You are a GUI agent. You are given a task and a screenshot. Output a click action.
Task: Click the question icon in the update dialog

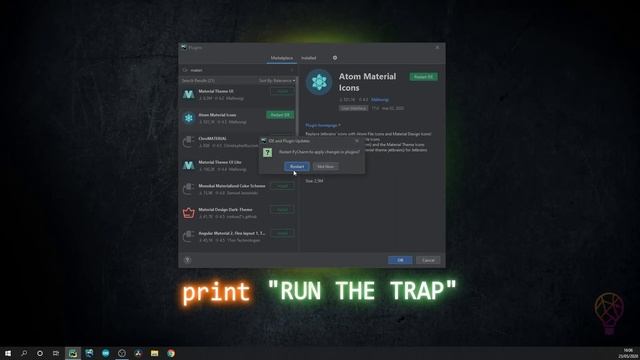pyautogui.click(x=267, y=153)
